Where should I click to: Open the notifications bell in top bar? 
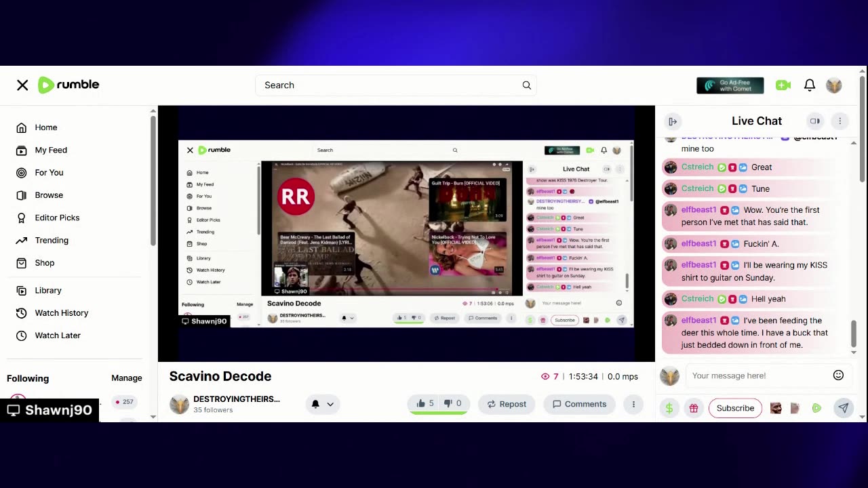(x=810, y=85)
